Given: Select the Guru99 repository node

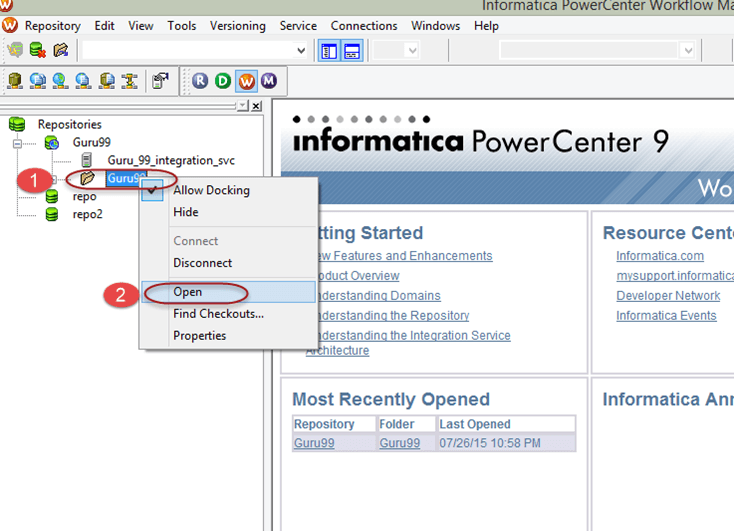Looking at the screenshot, I should click(92, 142).
